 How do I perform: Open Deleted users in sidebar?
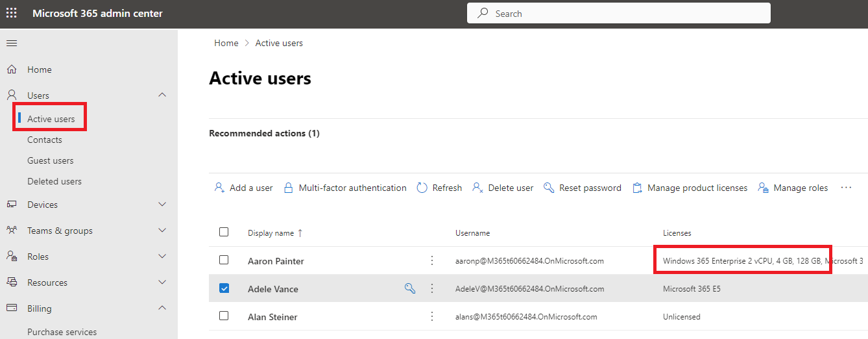(x=54, y=181)
